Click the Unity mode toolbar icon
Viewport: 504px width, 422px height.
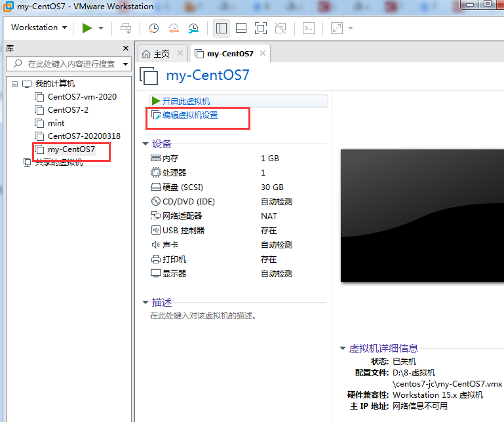point(281,28)
